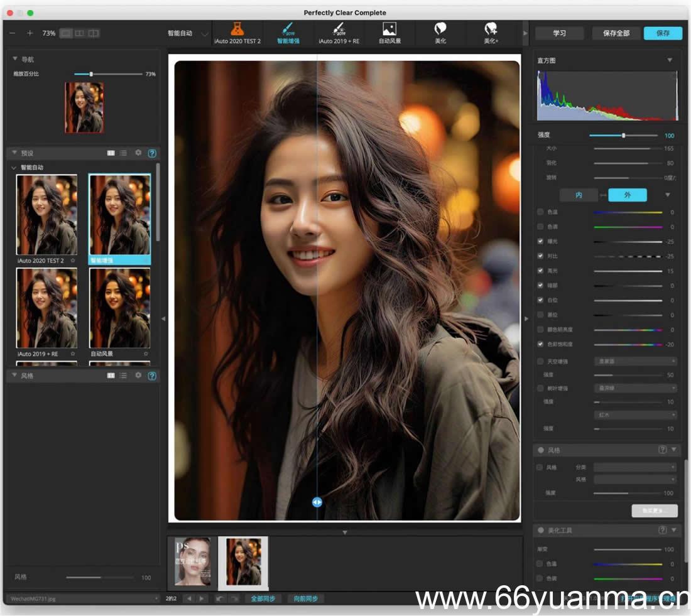Apply iAuto 2019 + RE toolbar preset
This screenshot has width=691, height=616.
(x=339, y=33)
